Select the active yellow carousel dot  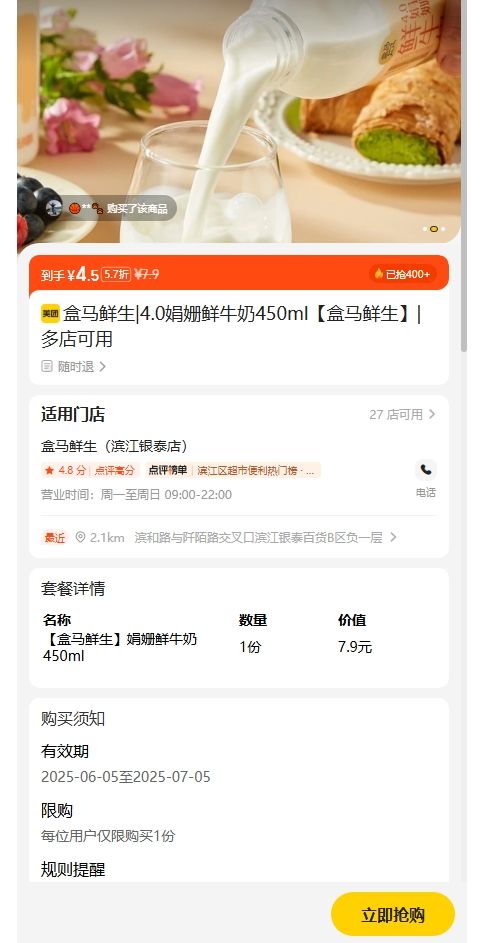(x=434, y=229)
